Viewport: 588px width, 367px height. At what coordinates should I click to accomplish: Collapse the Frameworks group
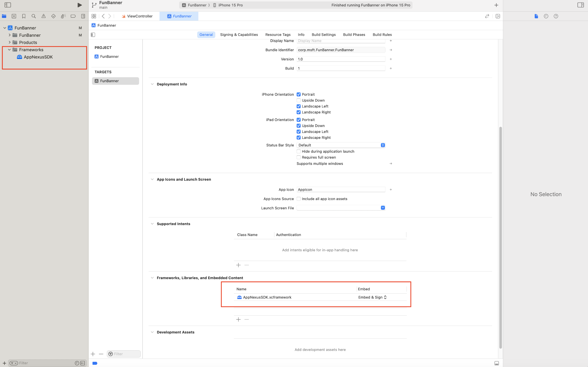(x=9, y=50)
